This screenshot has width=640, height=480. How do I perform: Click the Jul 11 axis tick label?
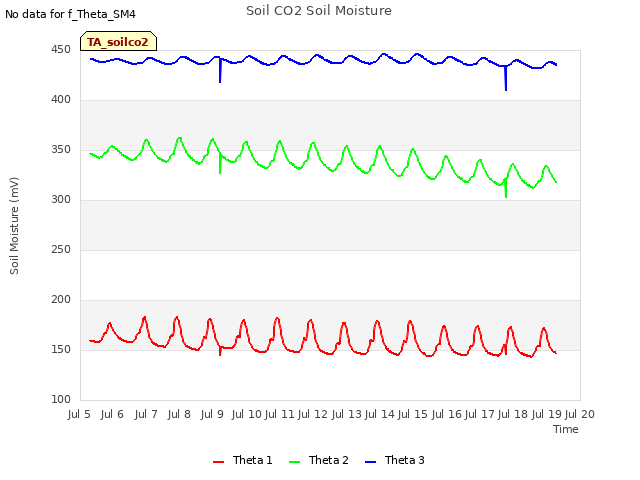[280, 414]
